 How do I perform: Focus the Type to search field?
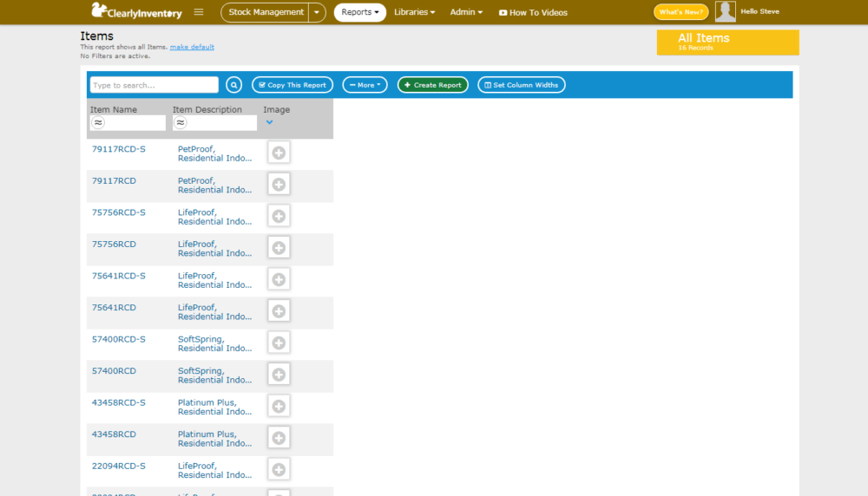154,85
